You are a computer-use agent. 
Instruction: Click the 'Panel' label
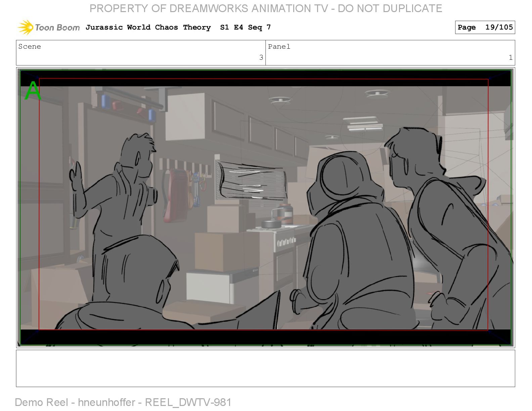[279, 46]
